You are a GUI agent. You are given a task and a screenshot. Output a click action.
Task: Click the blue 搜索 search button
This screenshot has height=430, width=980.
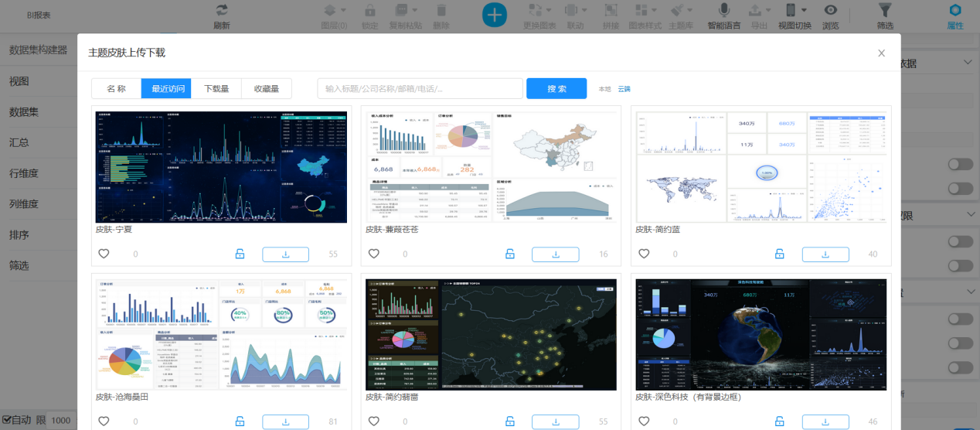pos(556,88)
